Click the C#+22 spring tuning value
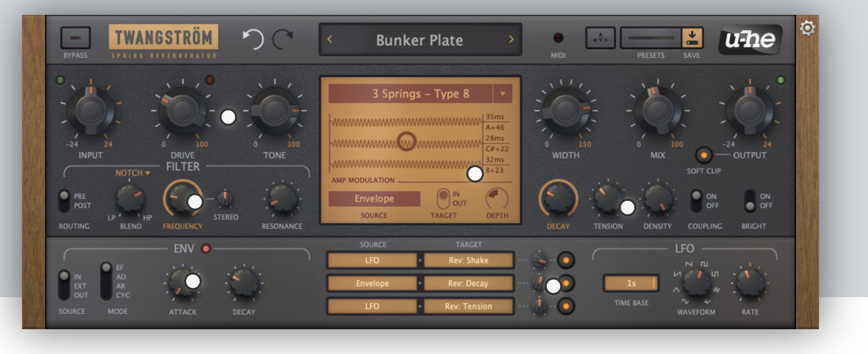Image resolution: width=868 pixels, height=354 pixels. [x=497, y=149]
